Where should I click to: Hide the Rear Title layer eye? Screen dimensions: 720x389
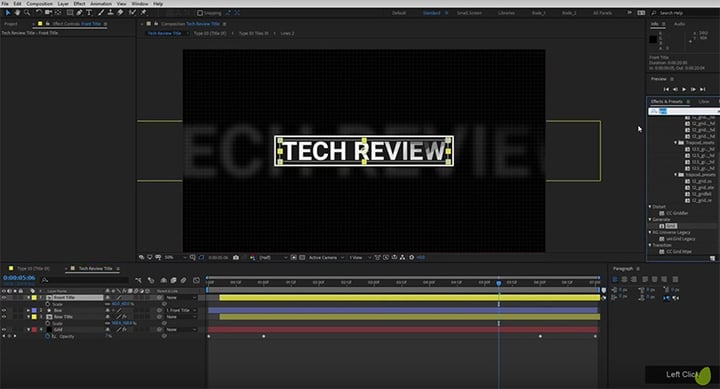(x=4, y=317)
